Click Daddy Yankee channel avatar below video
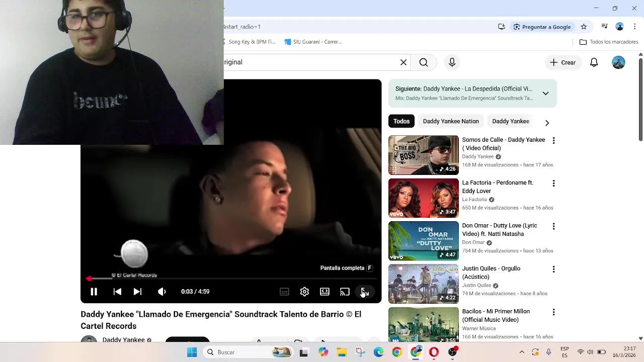Viewport: 644px width, 362px height. pos(89,339)
